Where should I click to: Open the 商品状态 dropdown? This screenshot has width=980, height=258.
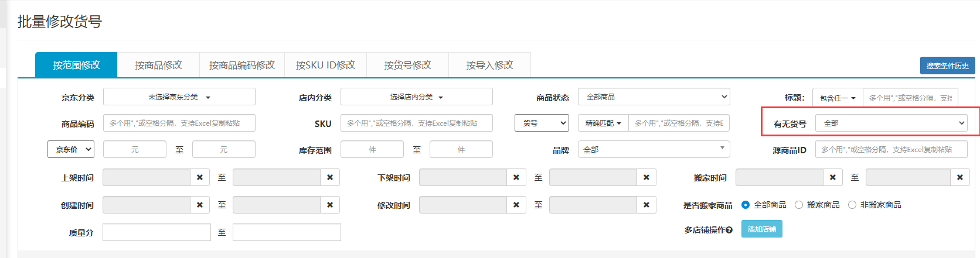coord(654,97)
